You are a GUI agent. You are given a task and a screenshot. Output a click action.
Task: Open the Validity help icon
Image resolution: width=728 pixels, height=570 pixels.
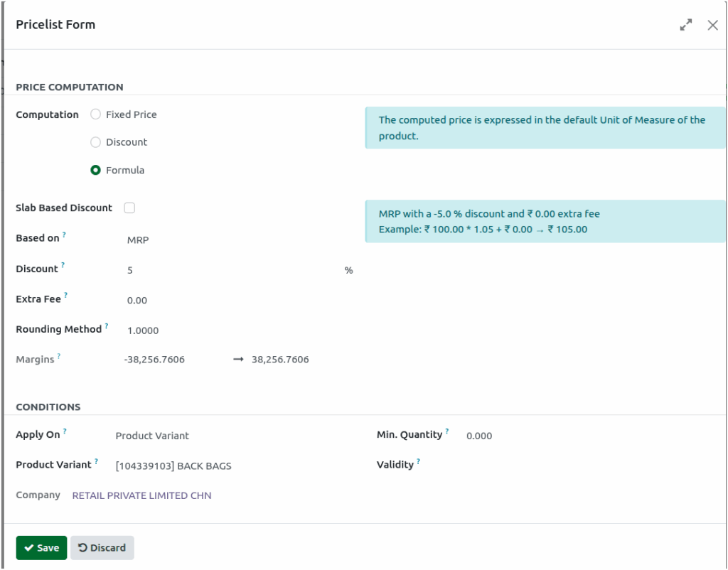click(x=419, y=460)
